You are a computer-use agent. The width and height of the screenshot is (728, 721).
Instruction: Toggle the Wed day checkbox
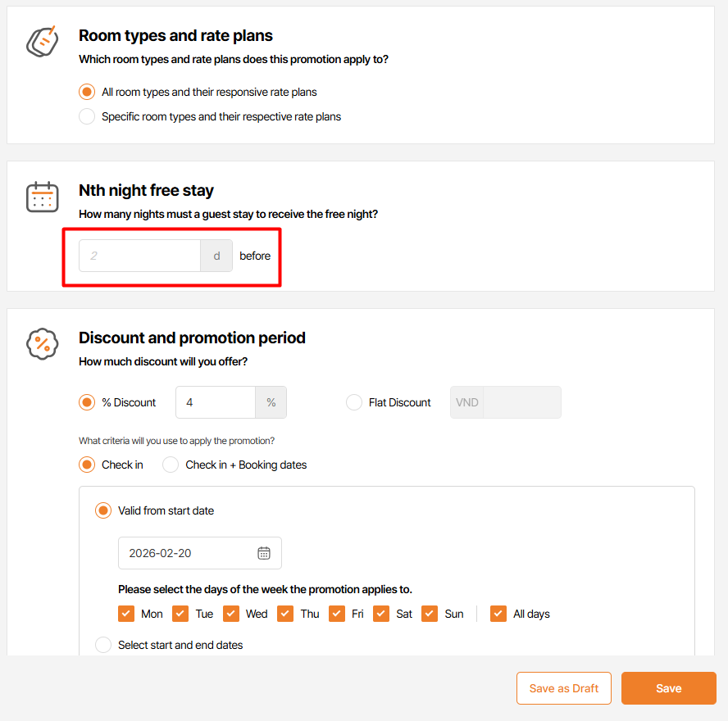[231, 614]
